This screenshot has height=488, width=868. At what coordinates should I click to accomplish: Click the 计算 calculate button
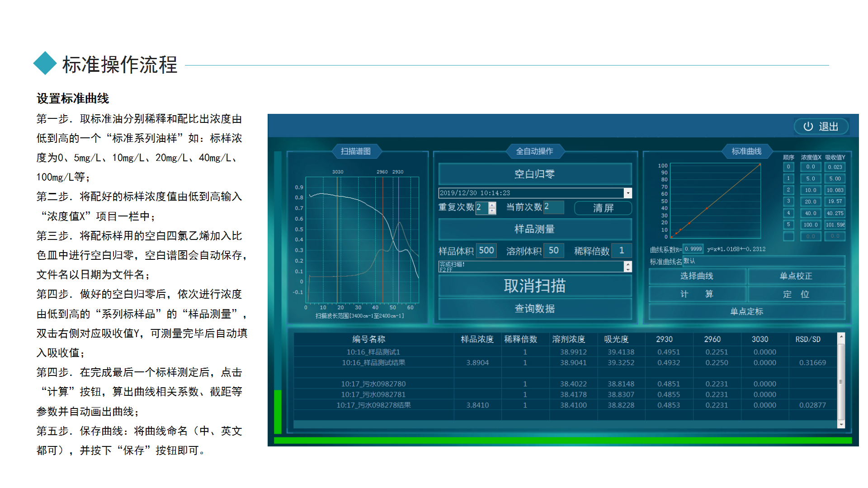[x=697, y=294]
